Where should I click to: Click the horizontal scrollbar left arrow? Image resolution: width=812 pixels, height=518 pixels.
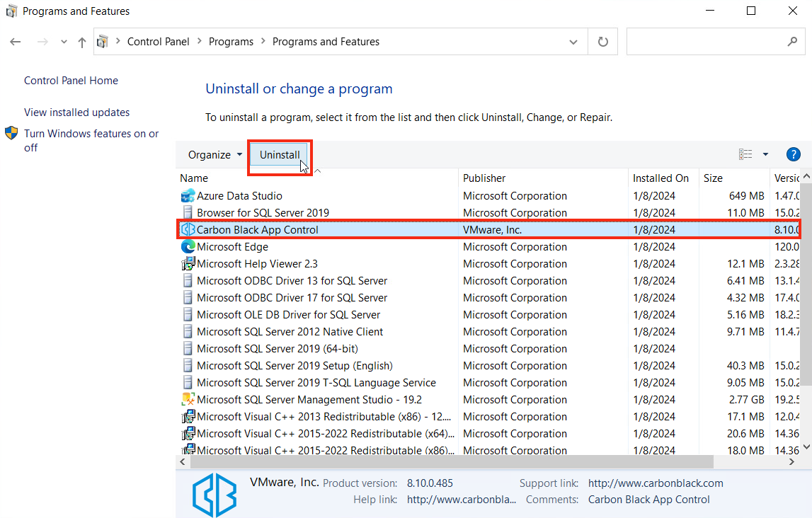[182, 461]
